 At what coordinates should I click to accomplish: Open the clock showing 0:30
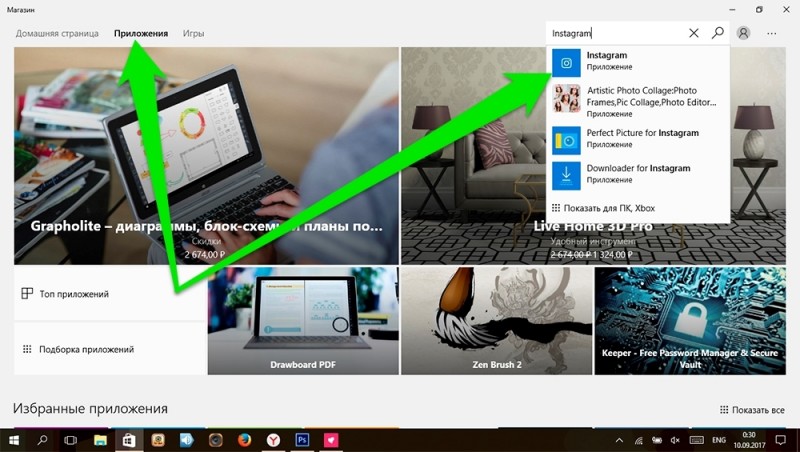749,440
